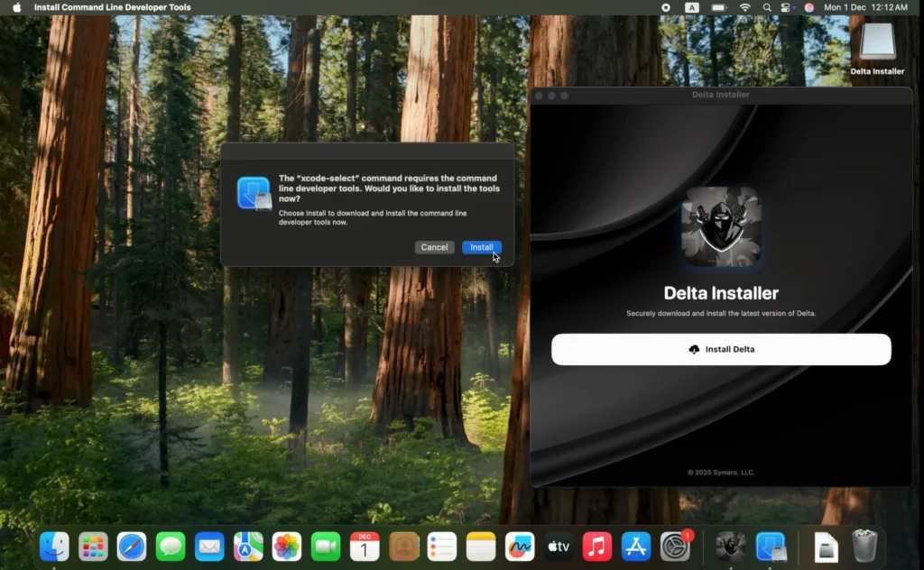
Task: Check the battery status icon
Action: click(x=719, y=7)
